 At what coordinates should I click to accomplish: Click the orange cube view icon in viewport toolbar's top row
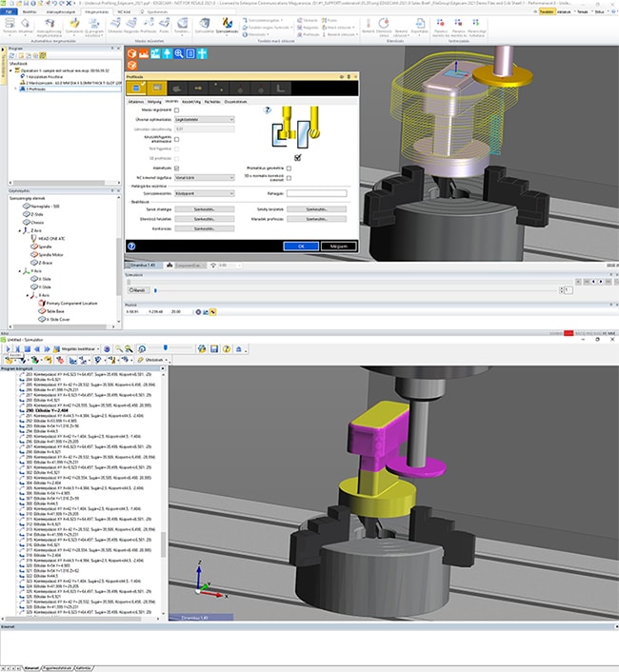(x=131, y=53)
